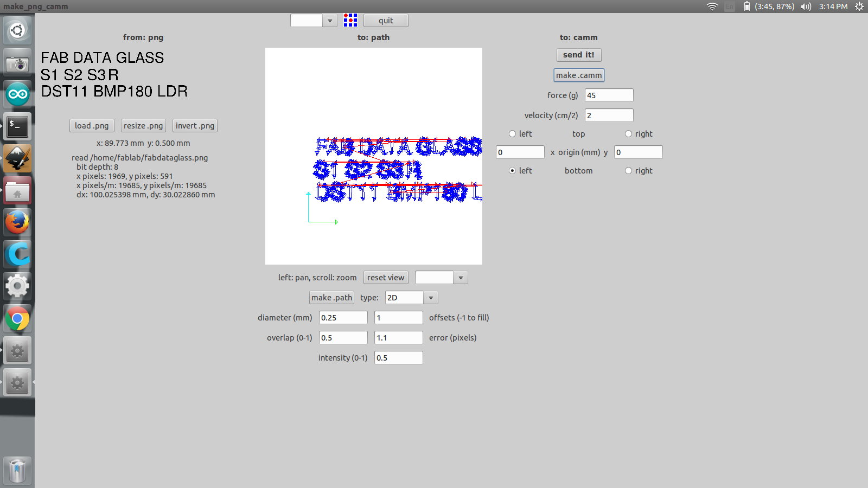Launch Inkscape from the launcher
The width and height of the screenshot is (868, 488).
click(x=17, y=158)
